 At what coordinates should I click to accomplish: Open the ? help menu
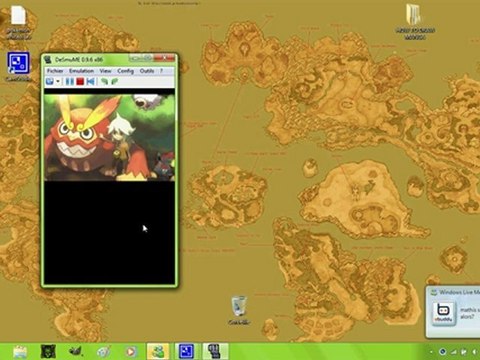point(161,71)
